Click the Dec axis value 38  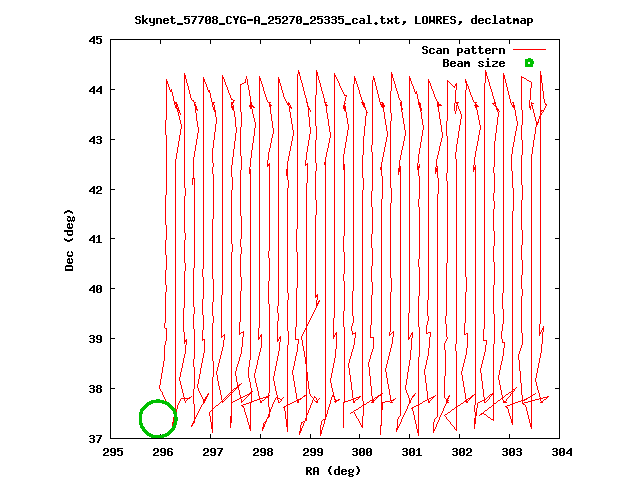pyautogui.click(x=96, y=389)
